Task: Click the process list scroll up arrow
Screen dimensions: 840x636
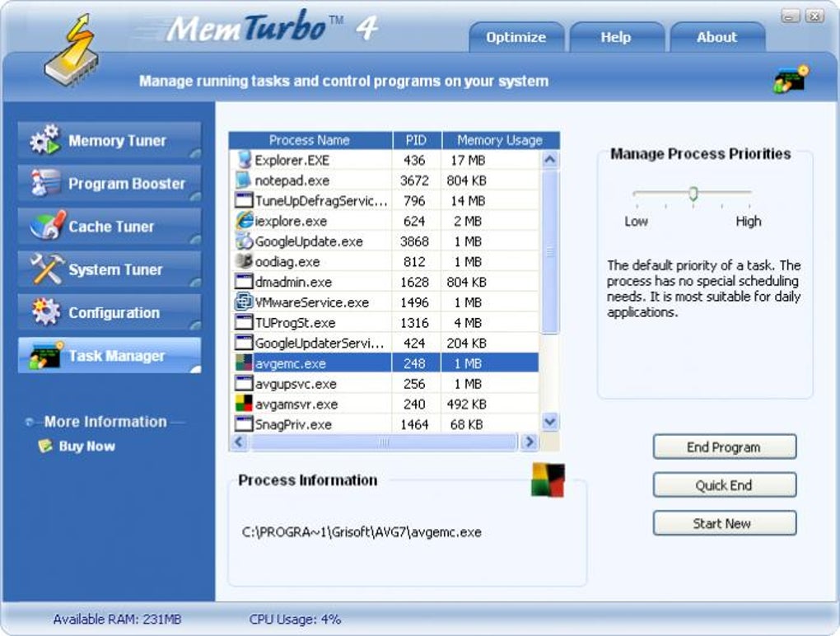Action: click(549, 160)
